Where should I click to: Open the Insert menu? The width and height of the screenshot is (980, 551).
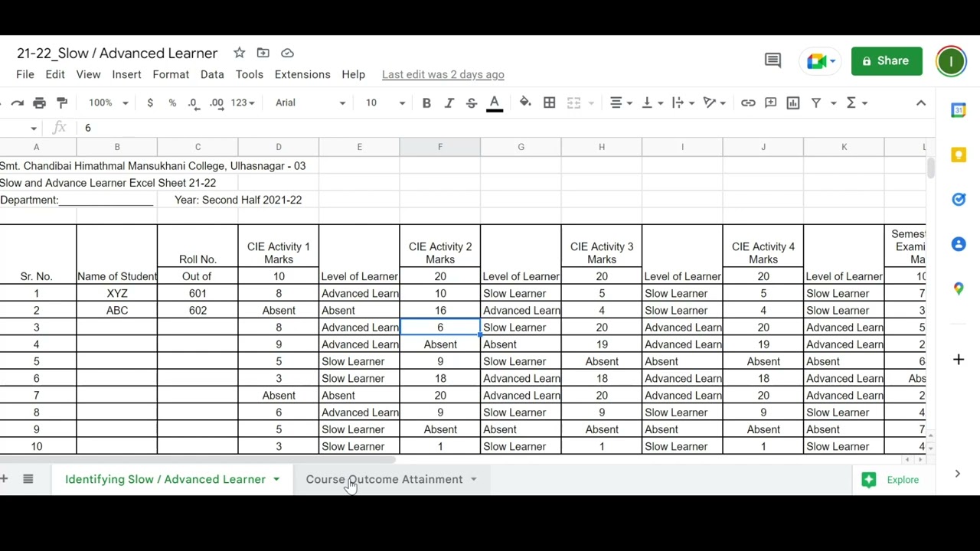[x=126, y=74]
